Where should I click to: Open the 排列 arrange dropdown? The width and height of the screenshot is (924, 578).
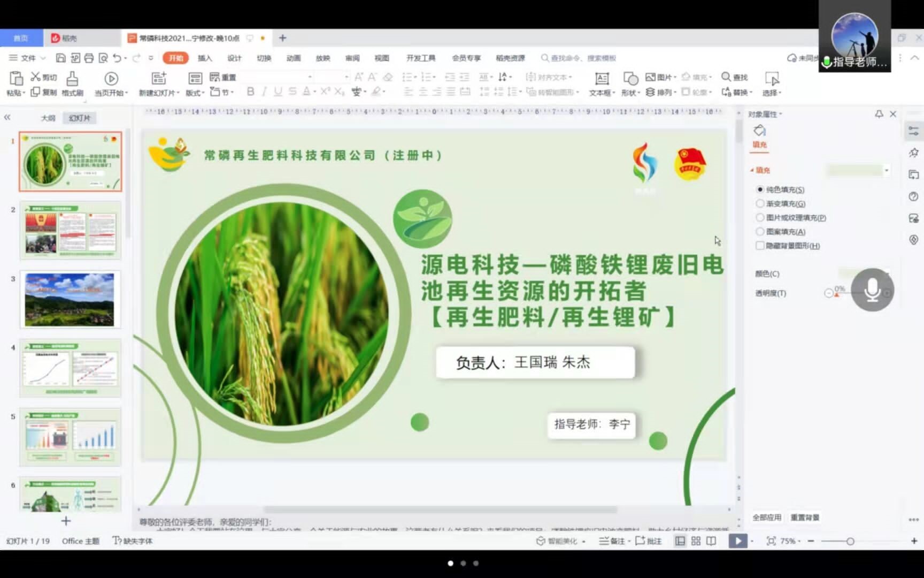click(x=661, y=93)
